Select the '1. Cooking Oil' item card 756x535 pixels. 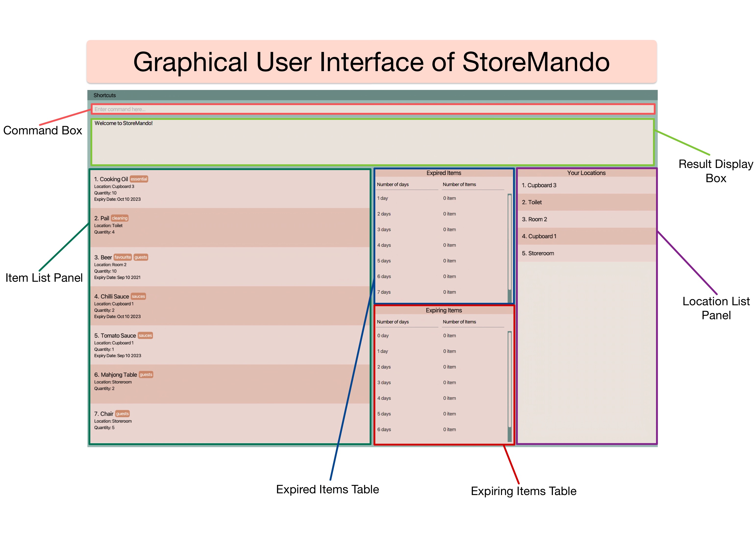point(230,189)
